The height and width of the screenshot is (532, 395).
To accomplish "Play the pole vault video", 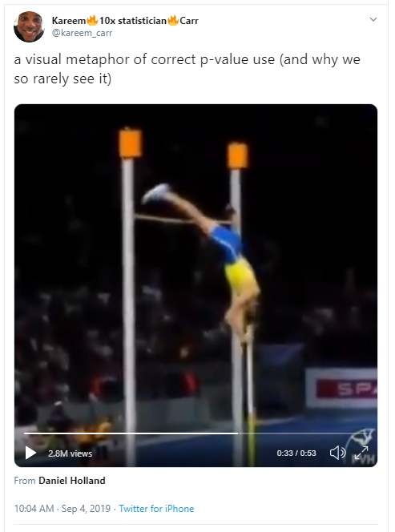I will pos(30,453).
